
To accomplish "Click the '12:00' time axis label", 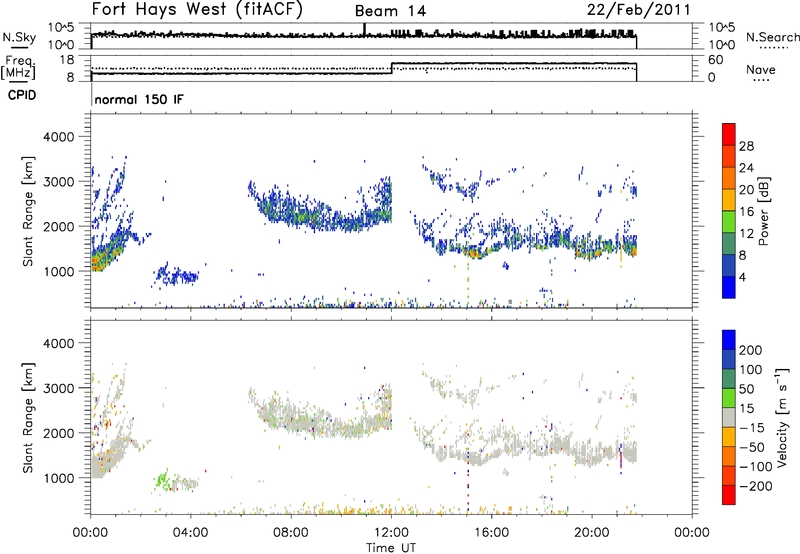I will coord(391,533).
